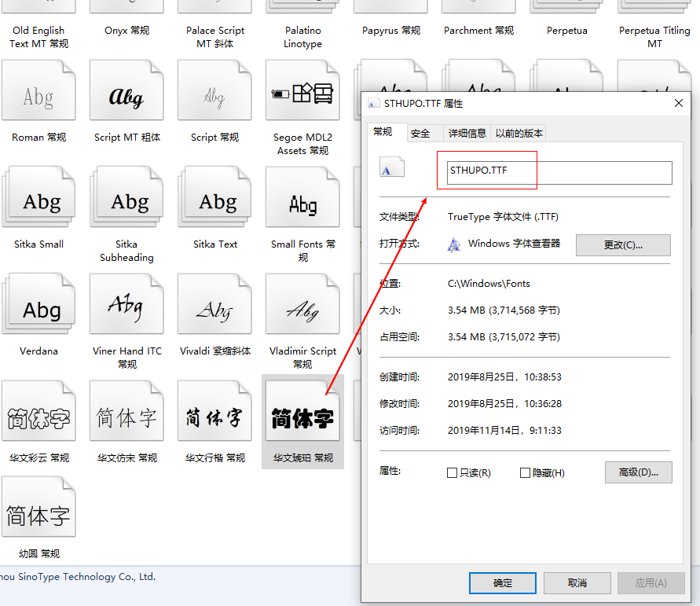This screenshot has height=606, width=700.
Task: Click the STHUPO.TTF filename field
Action: pyautogui.click(x=559, y=172)
